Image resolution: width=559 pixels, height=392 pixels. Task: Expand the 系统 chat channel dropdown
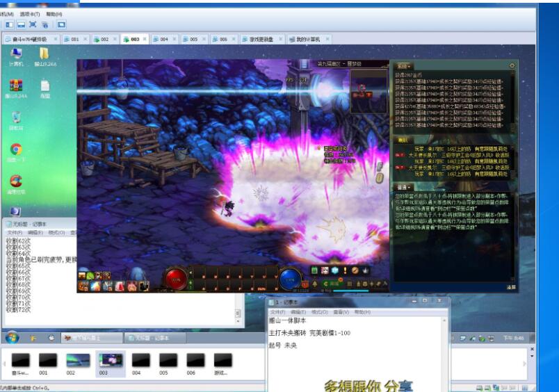coord(403,66)
